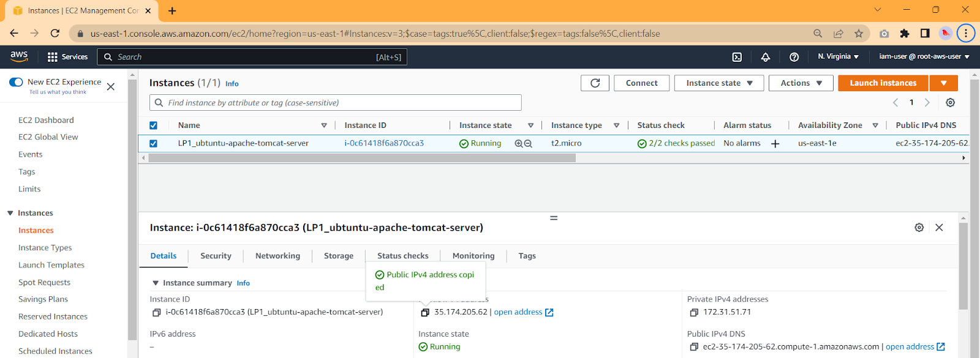Switch to the Storage tab
980x358 pixels.
pyautogui.click(x=339, y=256)
